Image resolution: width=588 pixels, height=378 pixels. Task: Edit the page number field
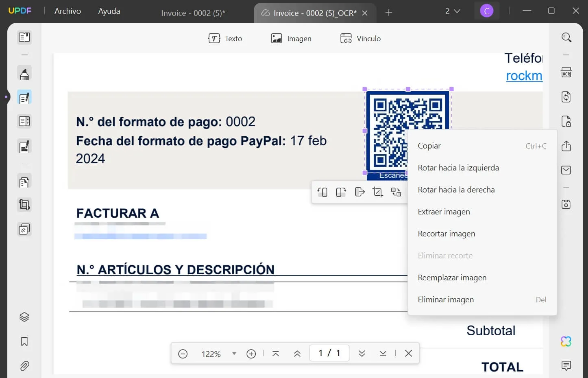click(x=329, y=353)
